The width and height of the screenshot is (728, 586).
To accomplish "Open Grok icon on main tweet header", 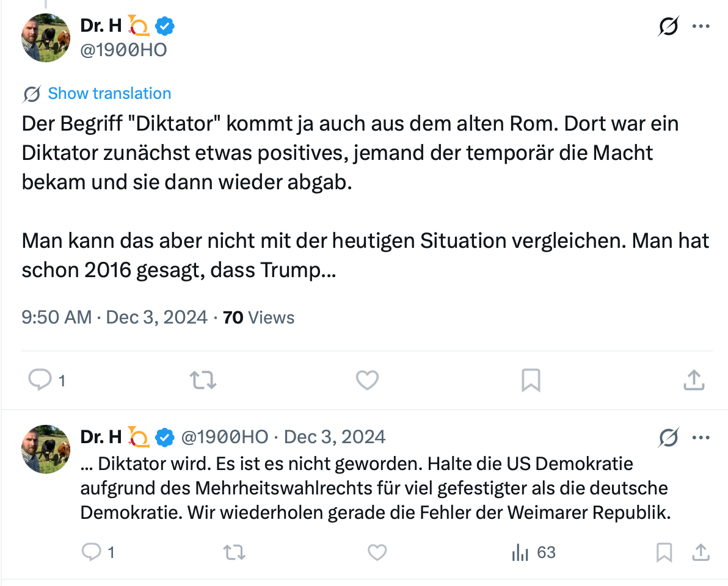I will click(669, 27).
